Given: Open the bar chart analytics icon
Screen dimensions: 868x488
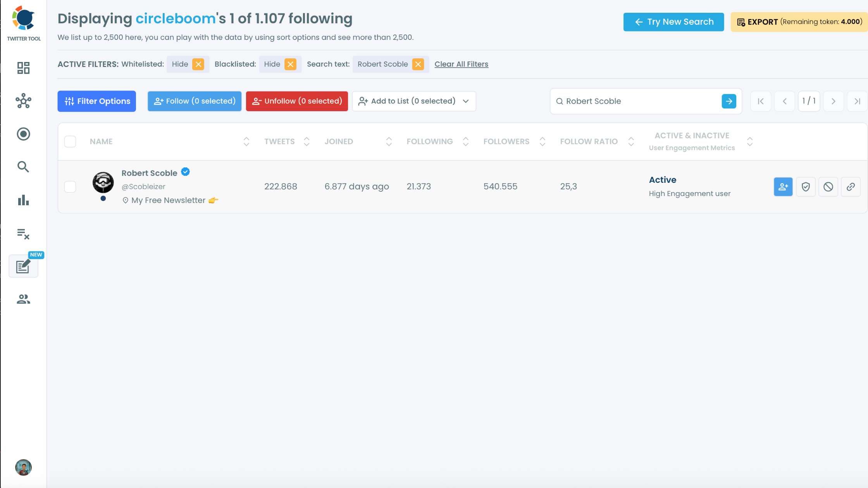Looking at the screenshot, I should [x=23, y=200].
